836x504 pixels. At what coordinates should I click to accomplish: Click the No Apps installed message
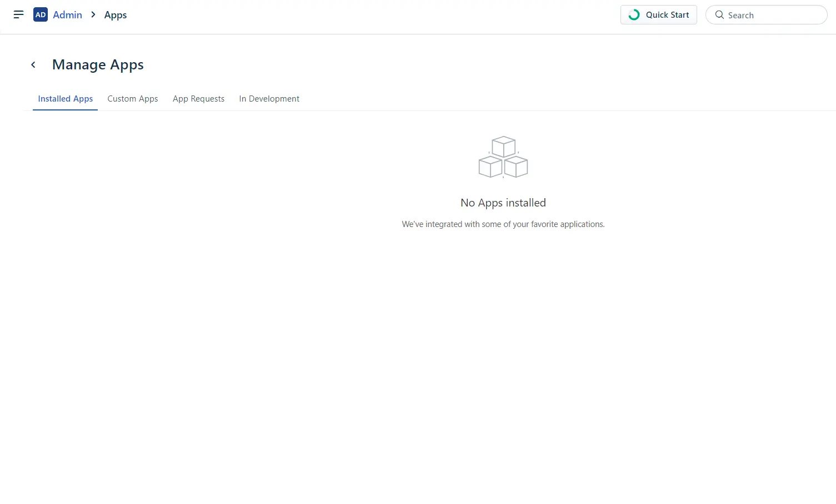tap(503, 203)
